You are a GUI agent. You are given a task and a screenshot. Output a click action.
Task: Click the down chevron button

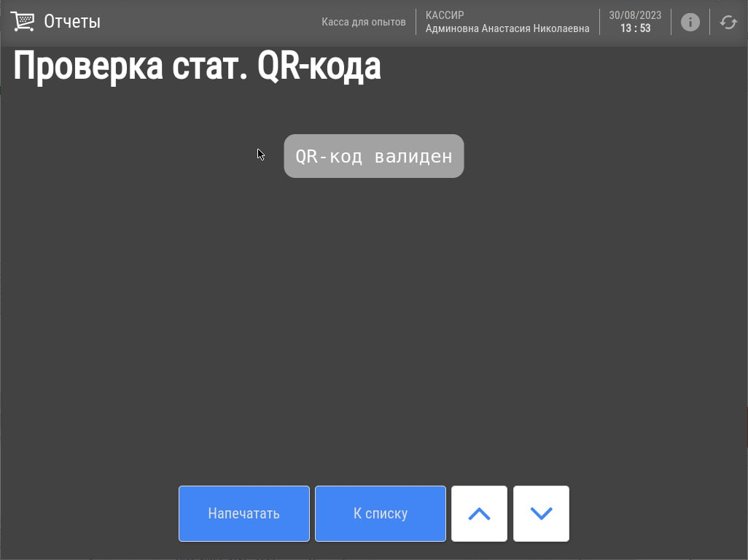point(541,514)
